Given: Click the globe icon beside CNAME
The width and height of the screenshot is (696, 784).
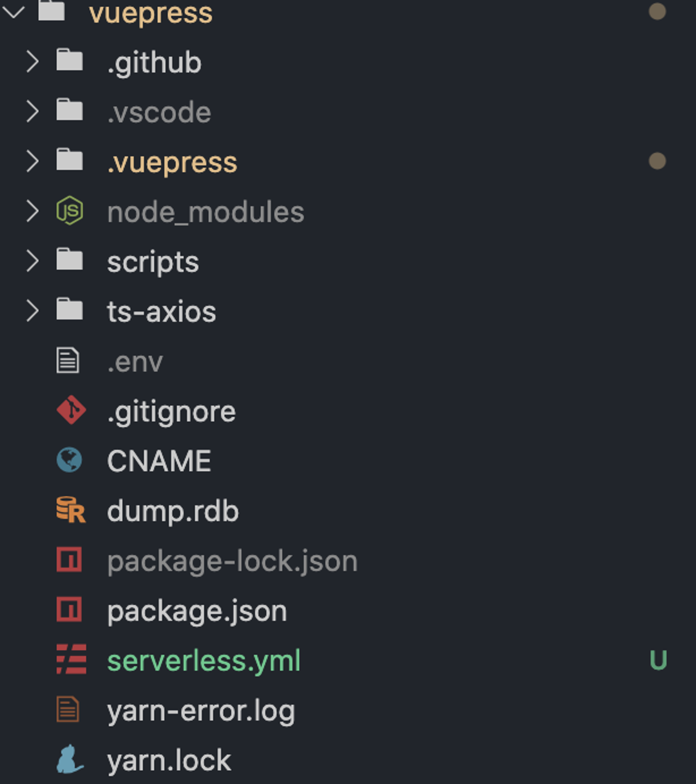Looking at the screenshot, I should 69,460.
